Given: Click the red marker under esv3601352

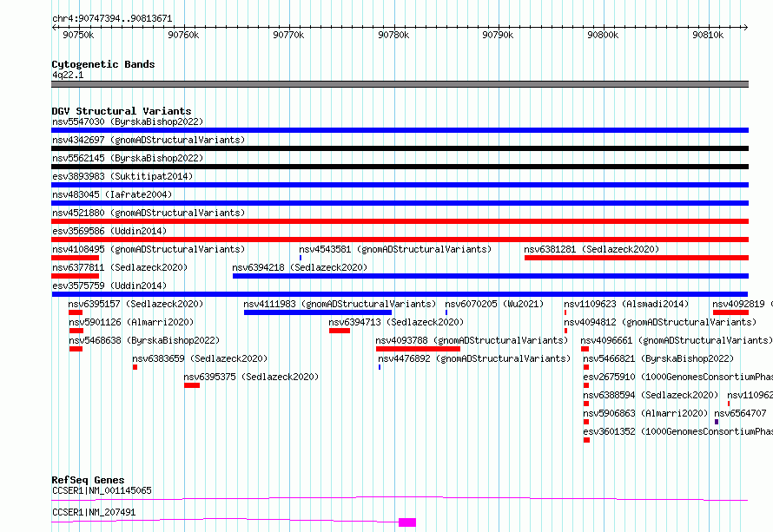Looking at the screenshot, I should pos(586,440).
